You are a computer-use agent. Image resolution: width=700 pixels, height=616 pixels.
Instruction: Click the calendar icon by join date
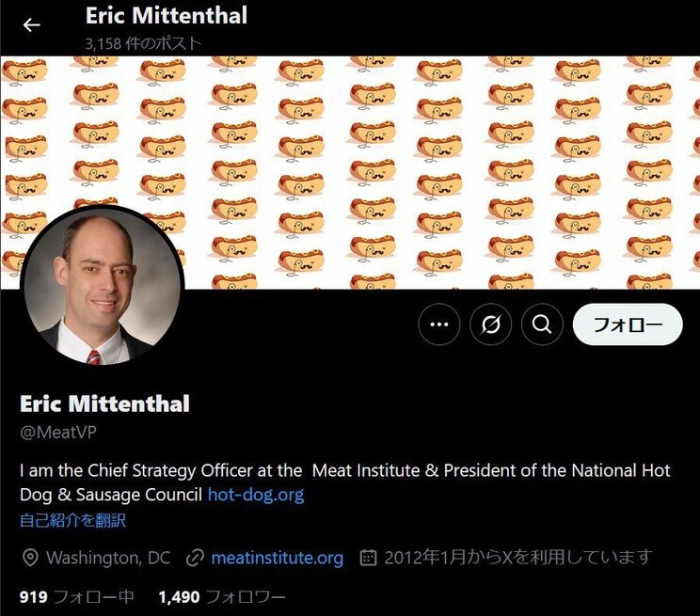(x=368, y=558)
